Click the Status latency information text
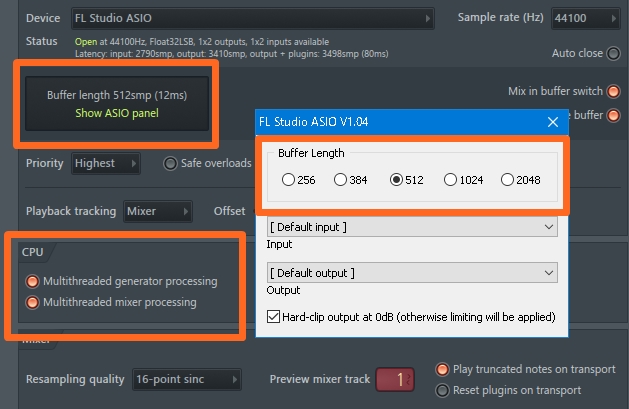The height and width of the screenshot is (409, 629). tap(231, 54)
